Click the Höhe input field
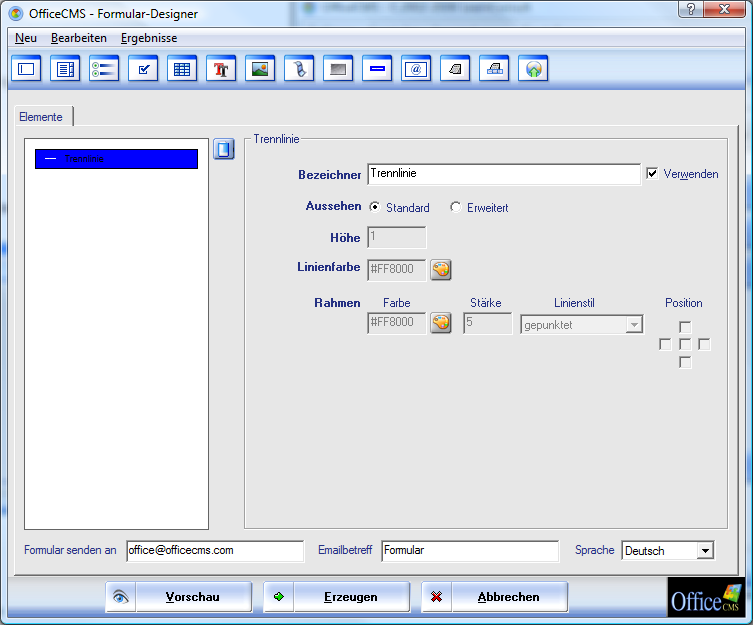Image resolution: width=753 pixels, height=625 pixels. tap(397, 237)
